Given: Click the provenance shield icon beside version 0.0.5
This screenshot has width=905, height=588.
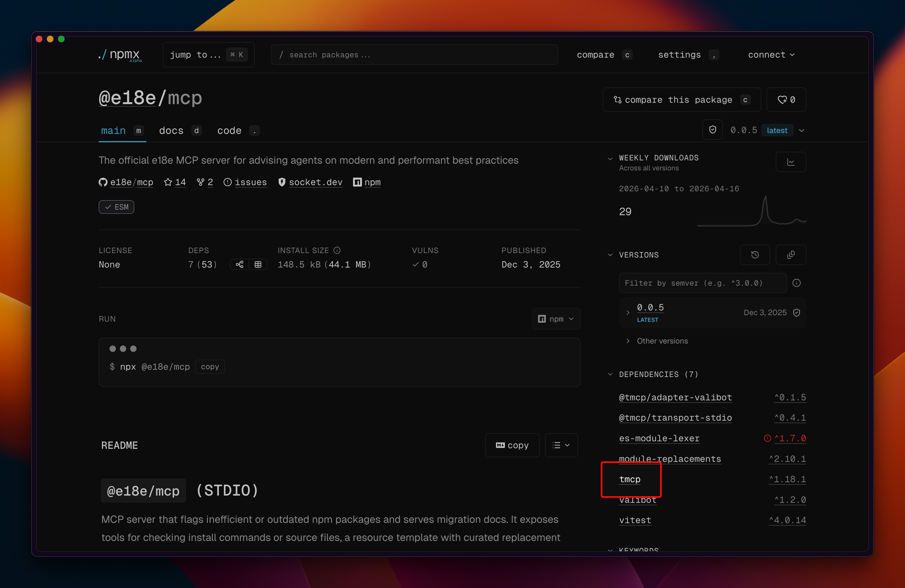Looking at the screenshot, I should (x=712, y=130).
